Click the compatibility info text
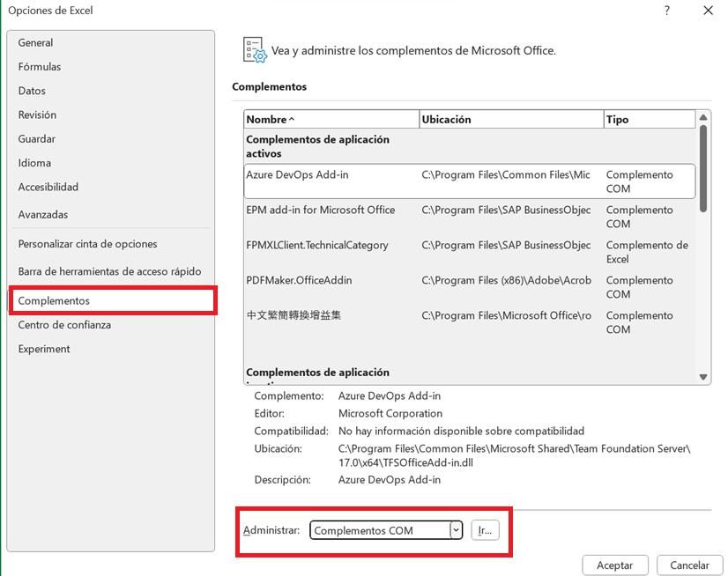Viewport: 728px width, 576px height. click(x=461, y=432)
